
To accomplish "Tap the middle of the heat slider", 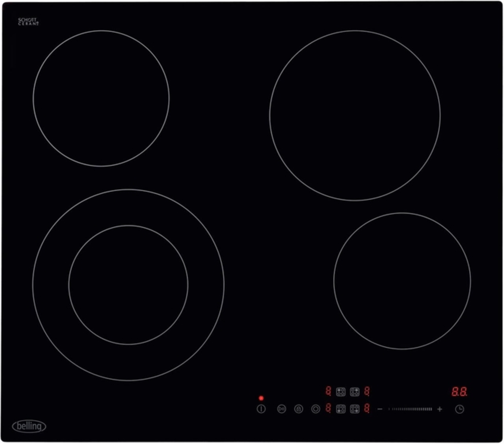I will pos(410,409).
